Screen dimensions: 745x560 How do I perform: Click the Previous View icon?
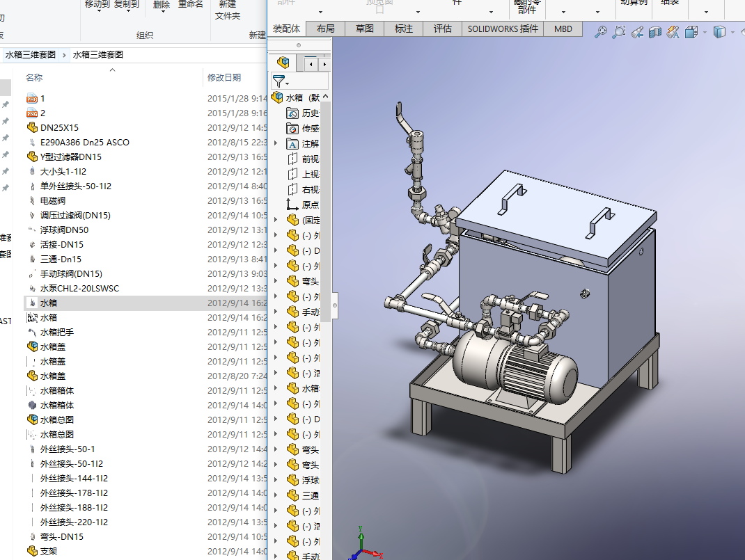(636, 32)
